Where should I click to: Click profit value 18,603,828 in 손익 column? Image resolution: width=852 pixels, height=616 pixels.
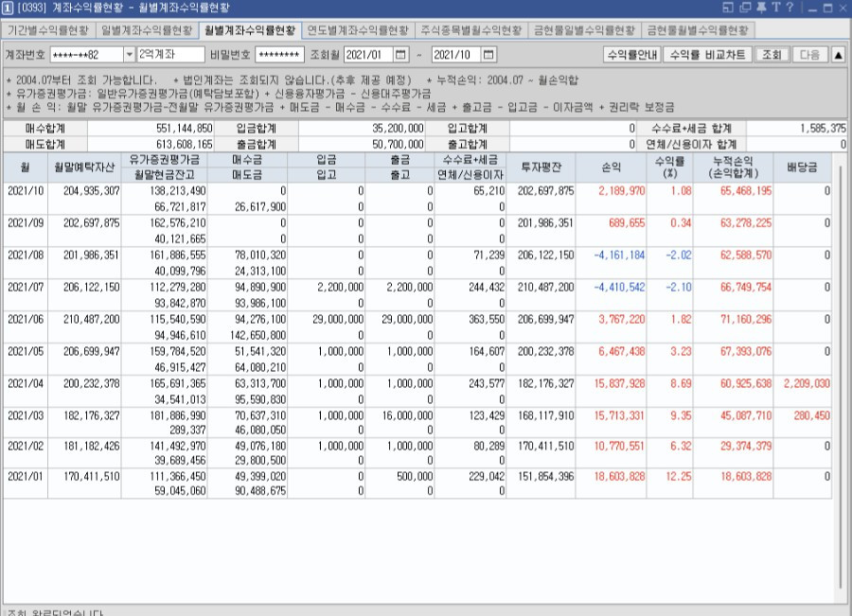(x=619, y=476)
